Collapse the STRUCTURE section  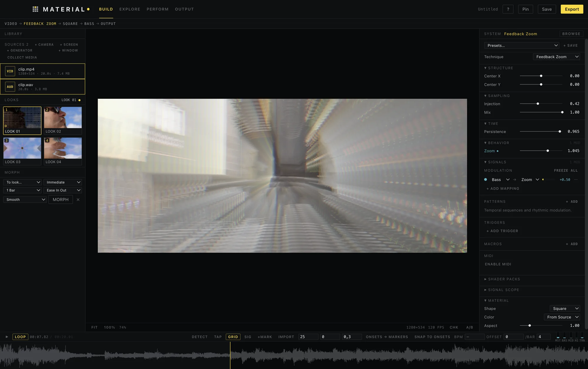(499, 68)
